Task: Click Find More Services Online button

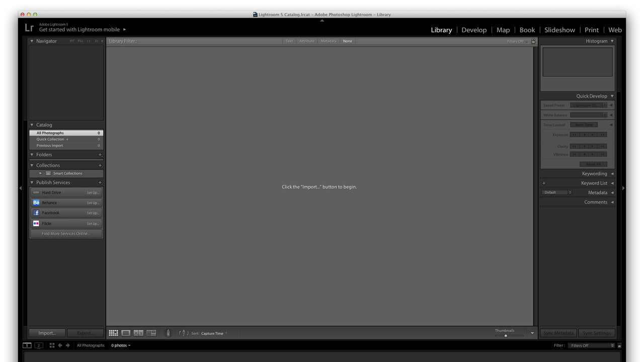Action: point(66,234)
